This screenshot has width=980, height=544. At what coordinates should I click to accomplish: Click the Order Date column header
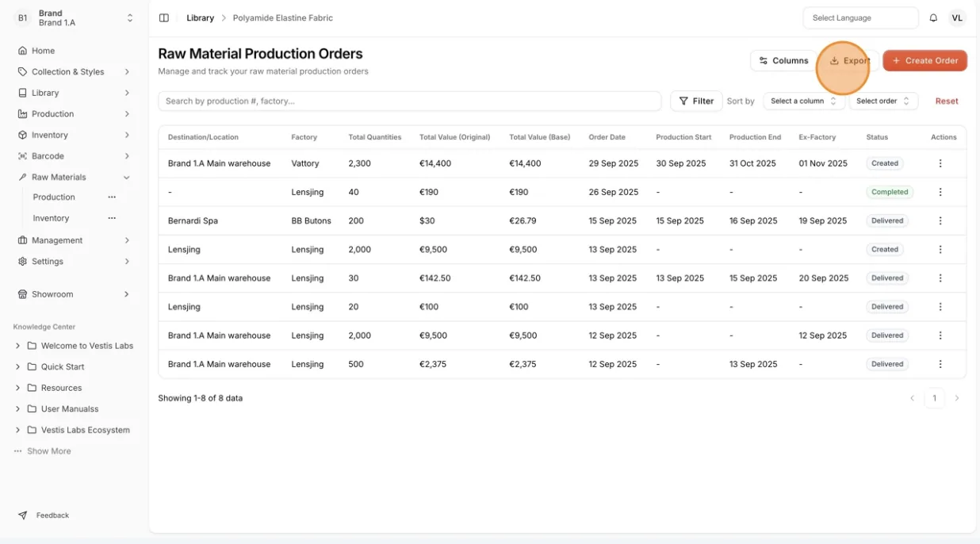point(607,137)
